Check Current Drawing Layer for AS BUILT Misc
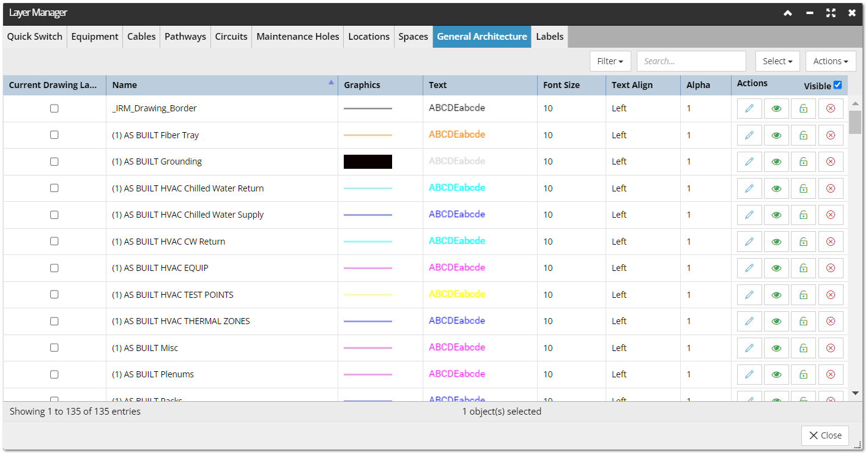 (x=54, y=348)
